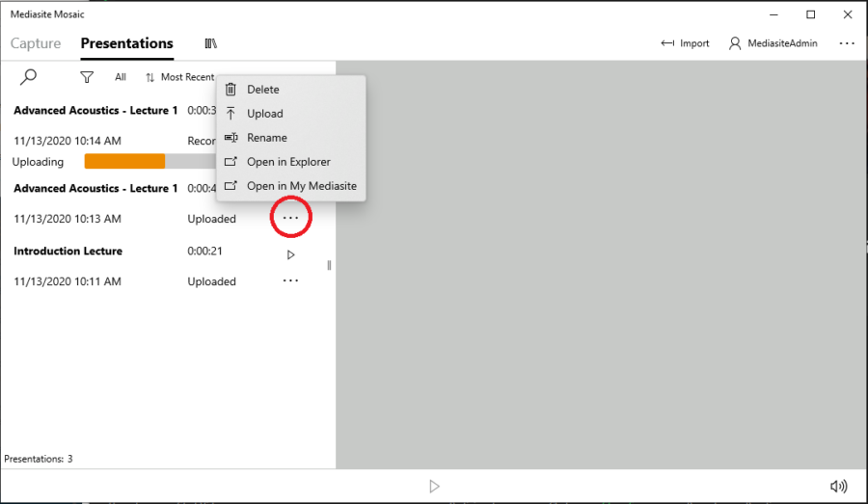Viewport: 868px width, 504px height.
Task: Choose Open in Explorer menu entry
Action: (291, 162)
